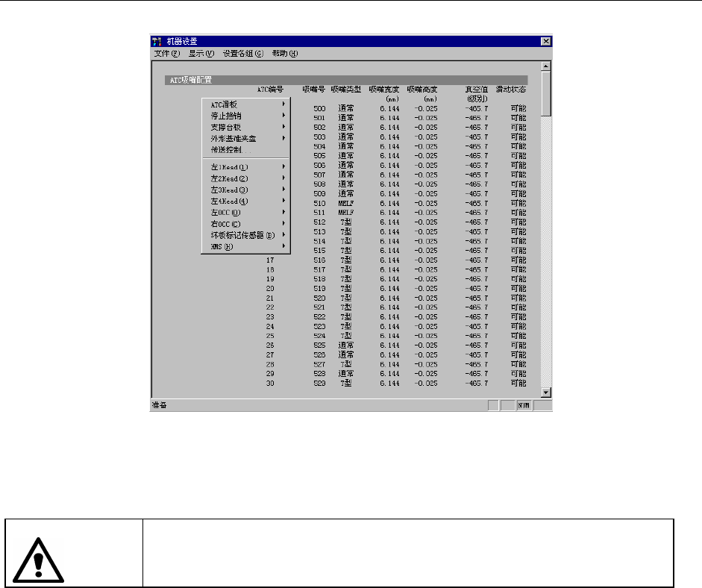Click ATC number 25 cell
Screen dimensions: 702x588
[x=270, y=336]
